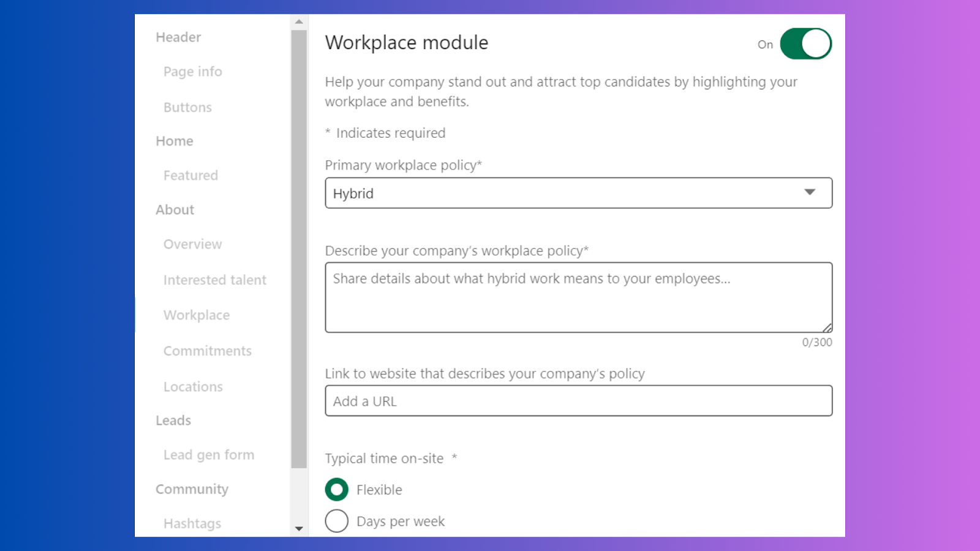This screenshot has width=980, height=551.
Task: Click the 'Indicates required' note
Action: point(390,133)
